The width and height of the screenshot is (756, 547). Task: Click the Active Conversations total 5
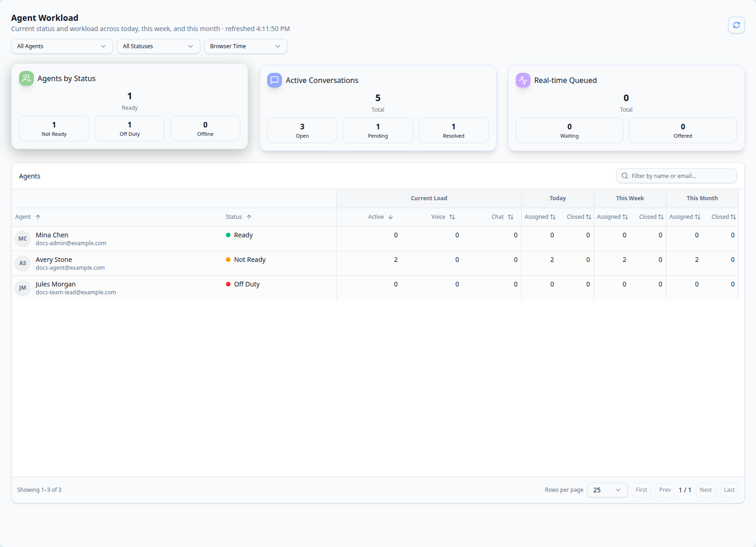(378, 98)
